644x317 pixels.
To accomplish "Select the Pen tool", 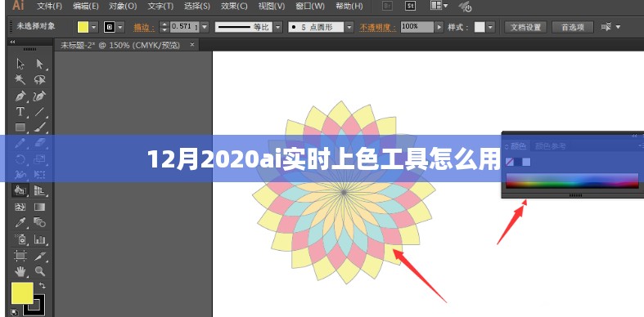I will [x=20, y=96].
